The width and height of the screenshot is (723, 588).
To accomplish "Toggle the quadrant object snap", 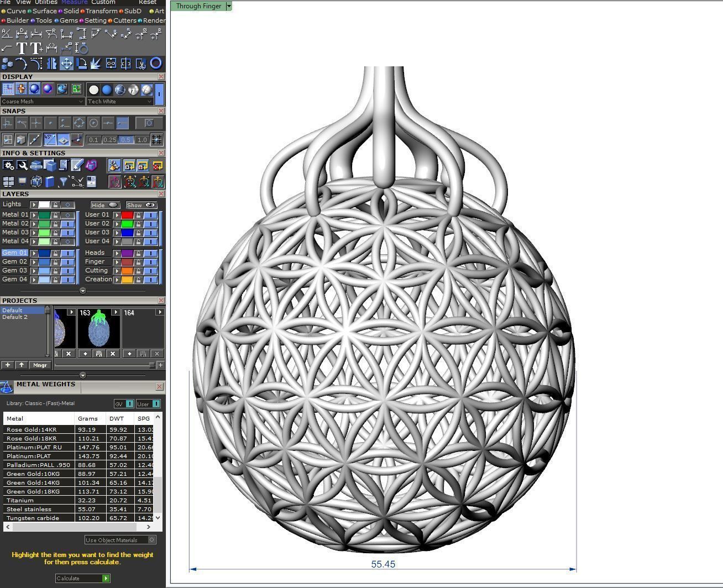I will (x=79, y=123).
